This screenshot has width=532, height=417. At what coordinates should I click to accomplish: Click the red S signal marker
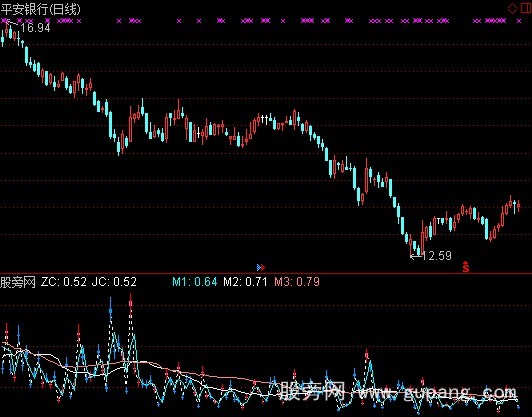(466, 267)
